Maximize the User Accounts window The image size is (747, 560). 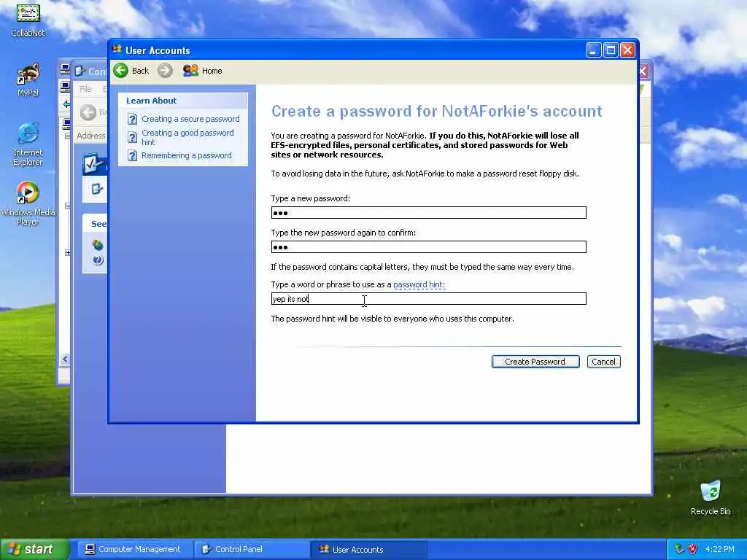(611, 50)
